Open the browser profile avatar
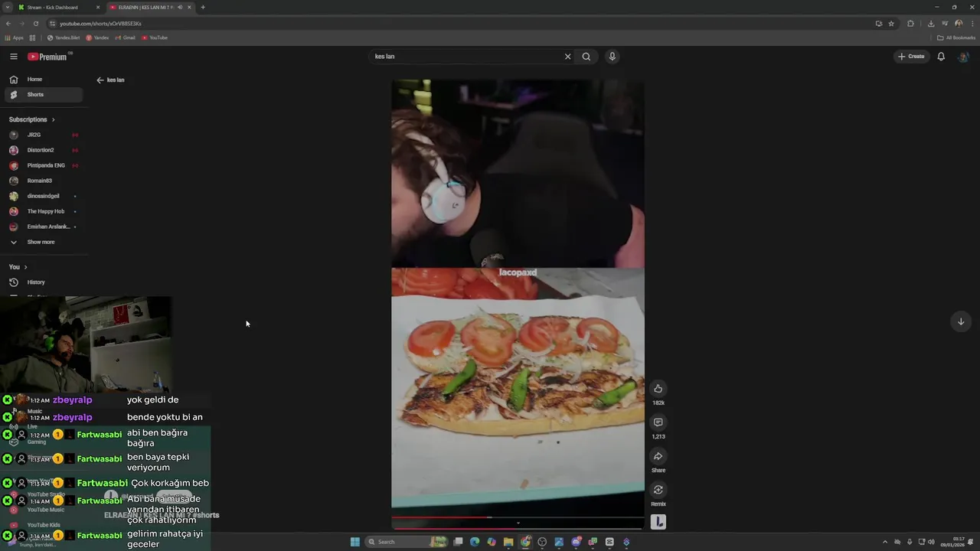Screen dimensions: 980x551 (x=959, y=24)
